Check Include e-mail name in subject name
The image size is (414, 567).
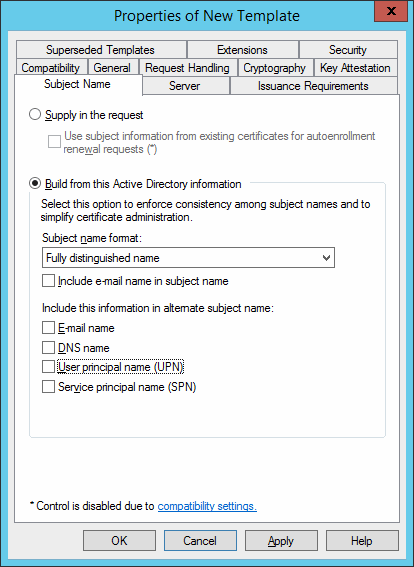tap(48, 281)
